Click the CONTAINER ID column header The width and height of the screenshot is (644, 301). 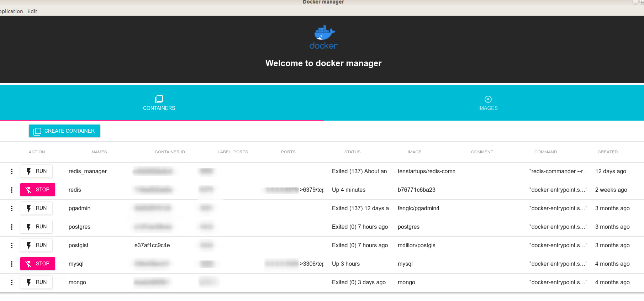[170, 152]
